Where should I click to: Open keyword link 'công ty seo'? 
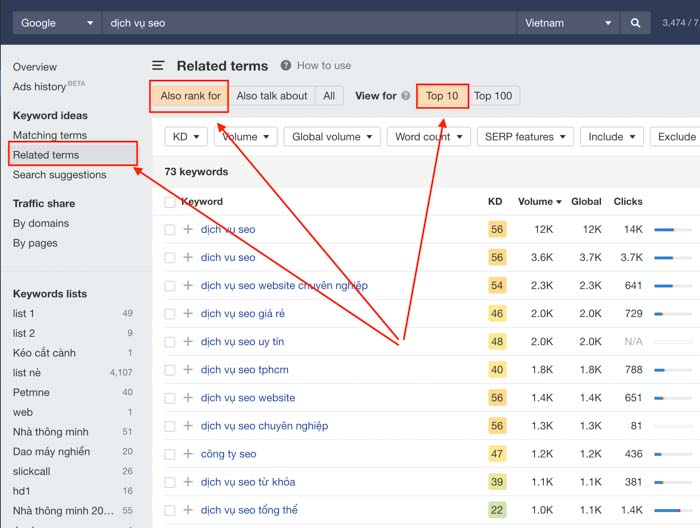point(229,454)
